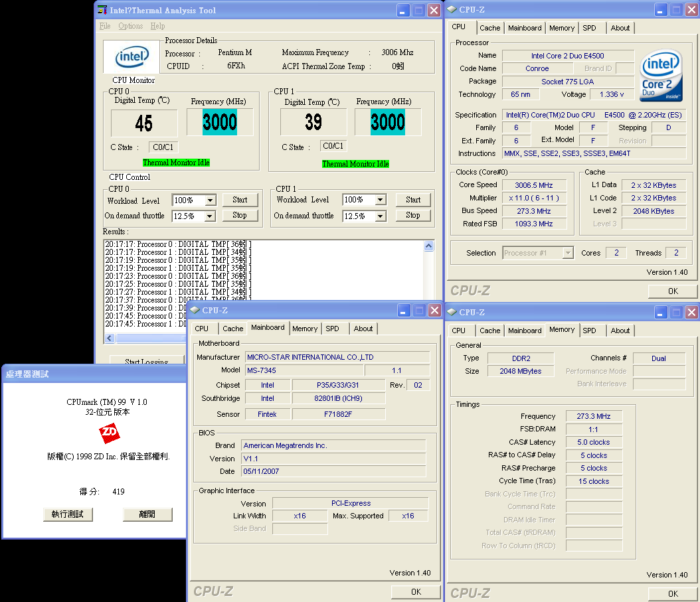This screenshot has height=602, width=700.
Task: Click the Start Logging button
Action: click(147, 360)
